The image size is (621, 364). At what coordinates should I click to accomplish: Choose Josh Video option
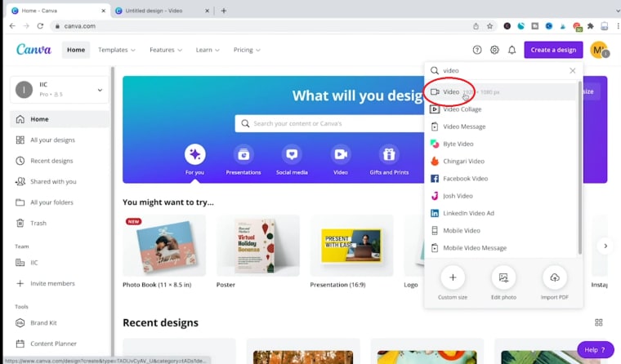pos(501,196)
